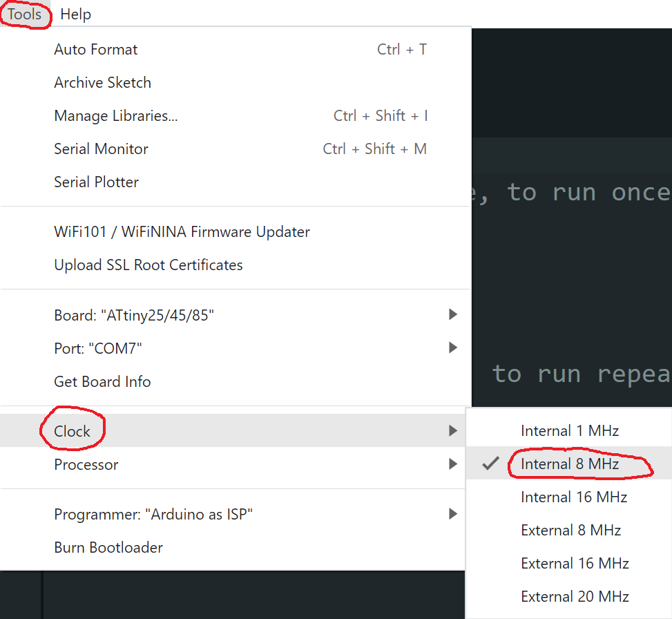Select Internal 1 MHz clock
Viewport: 672px width, 619px height.
pyautogui.click(x=570, y=431)
